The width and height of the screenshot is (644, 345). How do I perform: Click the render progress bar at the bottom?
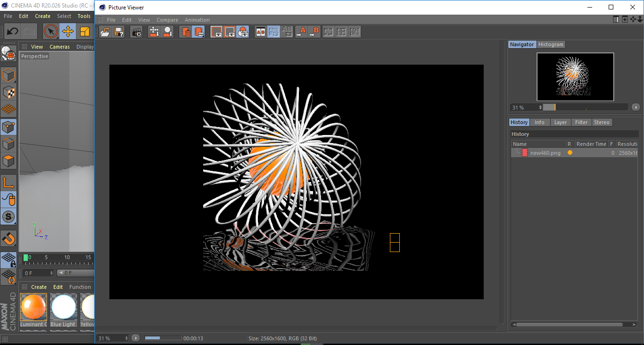(163, 338)
